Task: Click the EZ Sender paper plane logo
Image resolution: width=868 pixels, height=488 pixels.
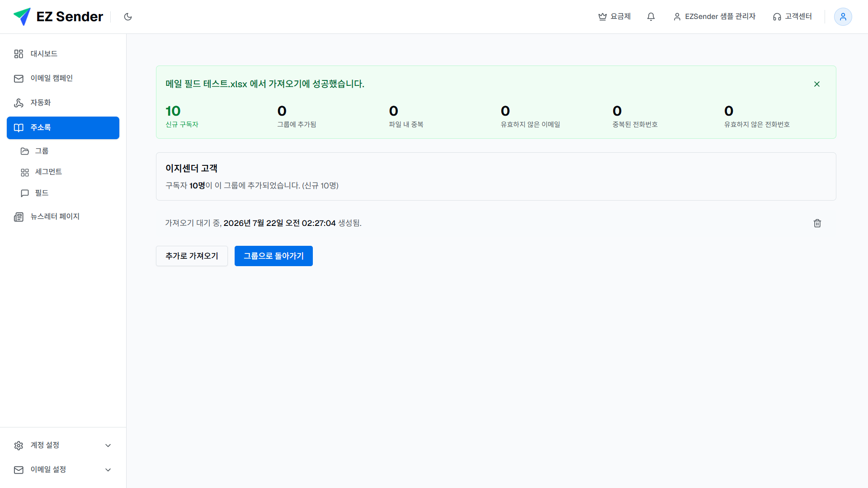Action: click(x=22, y=17)
